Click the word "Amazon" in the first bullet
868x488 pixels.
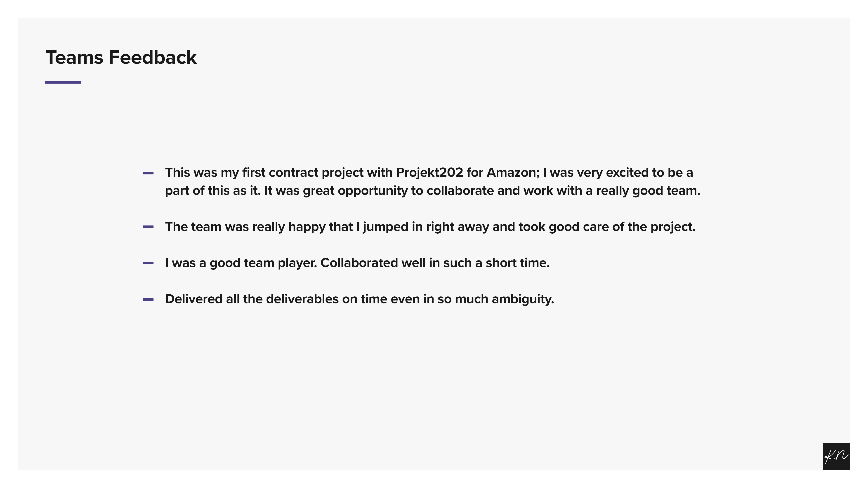512,172
